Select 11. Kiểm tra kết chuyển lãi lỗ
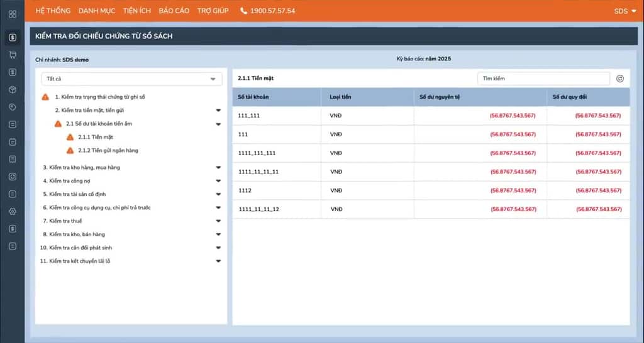Image resolution: width=644 pixels, height=343 pixels. [75, 261]
